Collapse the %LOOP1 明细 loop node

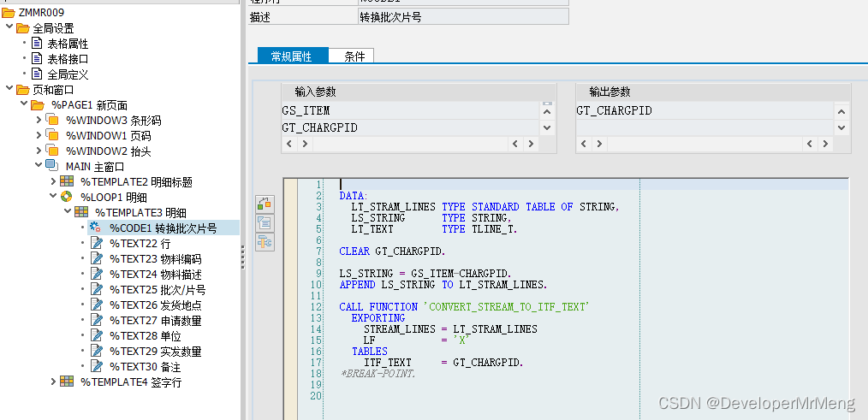(x=53, y=197)
